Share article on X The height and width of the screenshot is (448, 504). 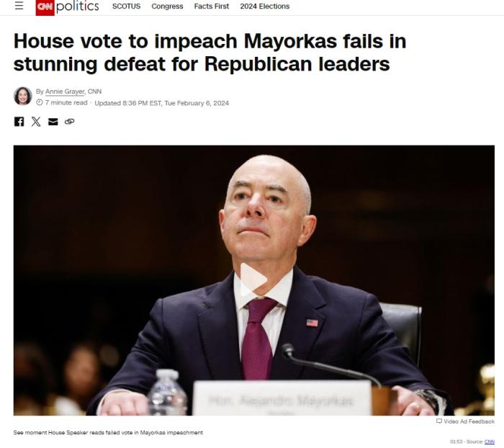coord(36,121)
